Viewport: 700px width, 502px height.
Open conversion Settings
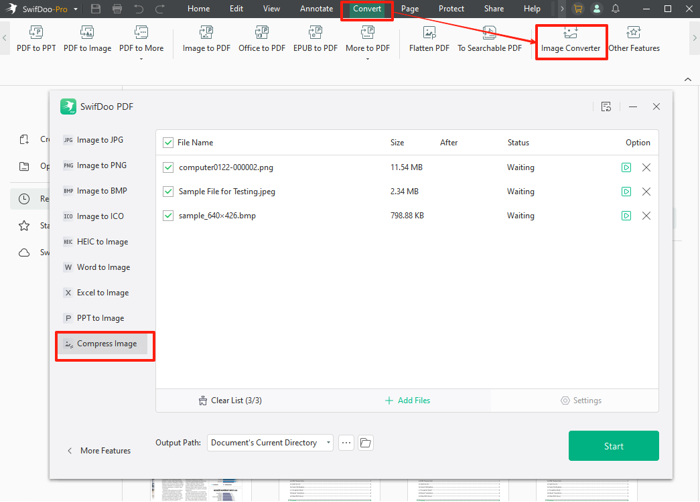[x=581, y=401]
